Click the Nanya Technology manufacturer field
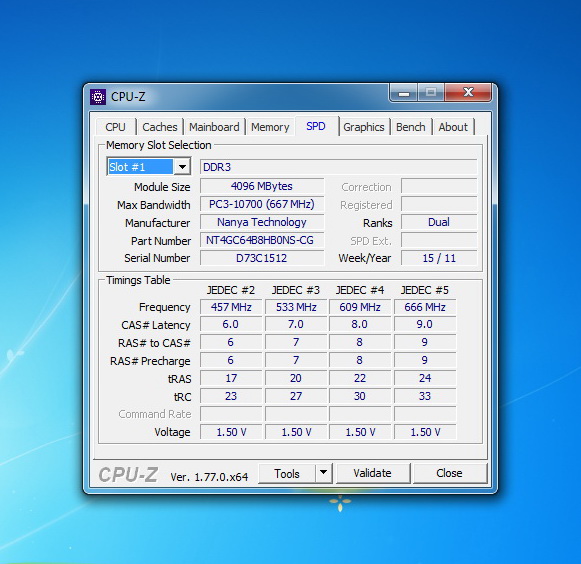Image resolution: width=581 pixels, height=564 pixels. pos(262,222)
